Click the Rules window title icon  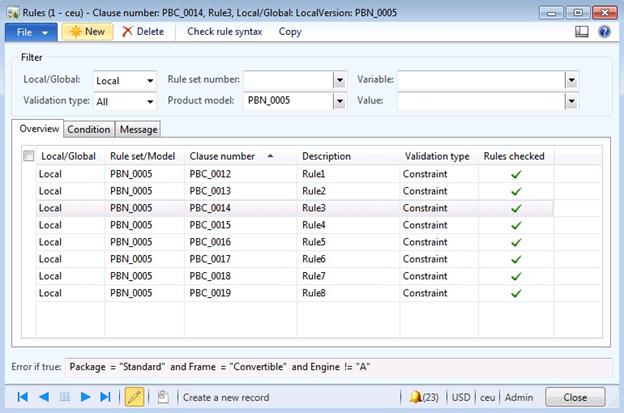coord(12,13)
